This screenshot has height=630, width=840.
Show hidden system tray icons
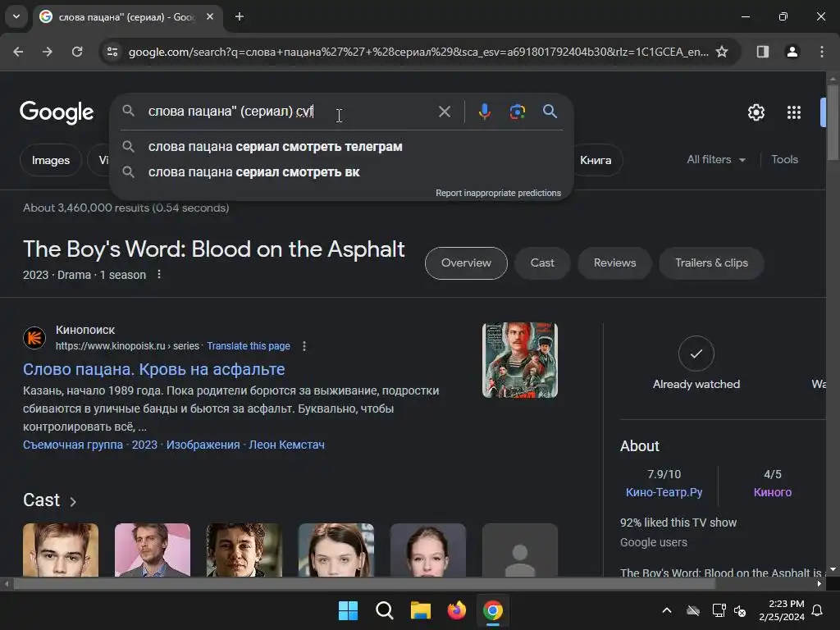pos(667,610)
